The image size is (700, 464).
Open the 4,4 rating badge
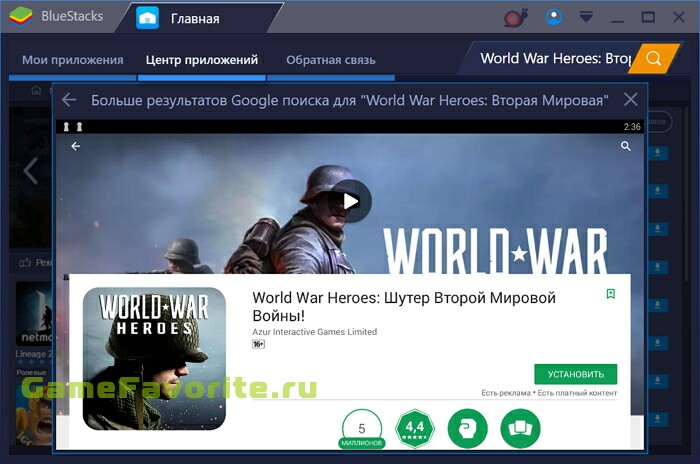coord(415,428)
